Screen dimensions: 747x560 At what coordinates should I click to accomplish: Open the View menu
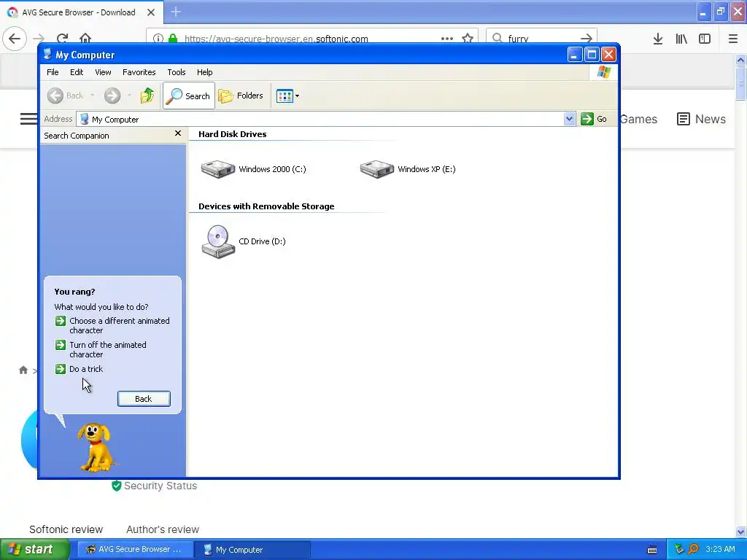(x=103, y=72)
